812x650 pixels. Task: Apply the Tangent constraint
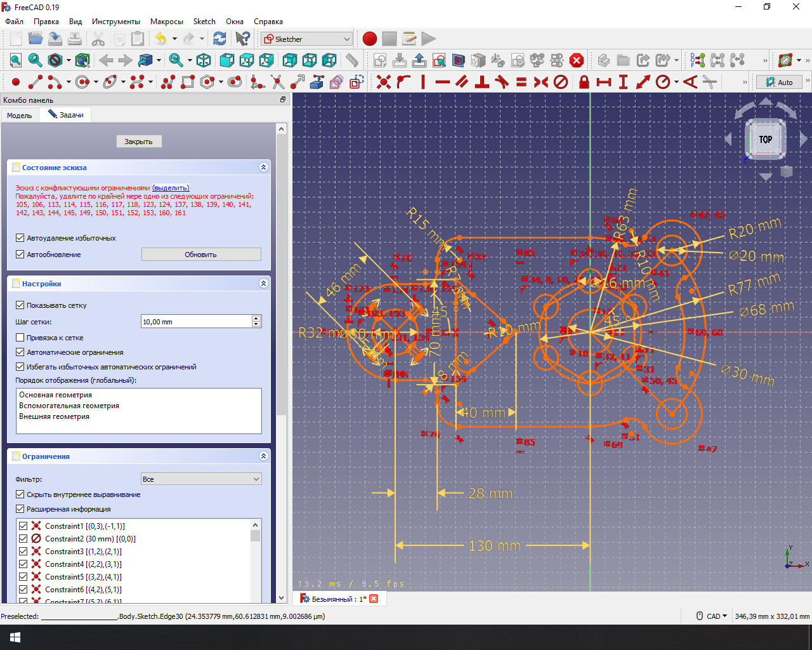[x=502, y=82]
